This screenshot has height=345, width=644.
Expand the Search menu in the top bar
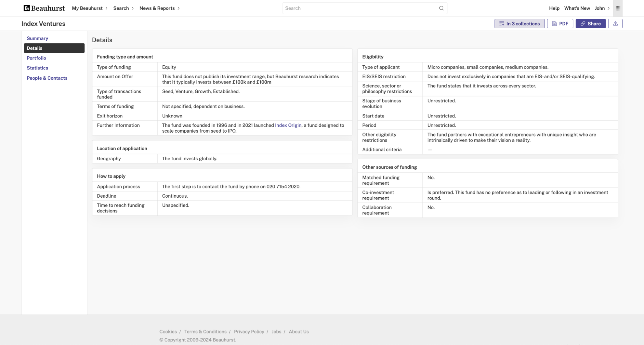(x=123, y=8)
